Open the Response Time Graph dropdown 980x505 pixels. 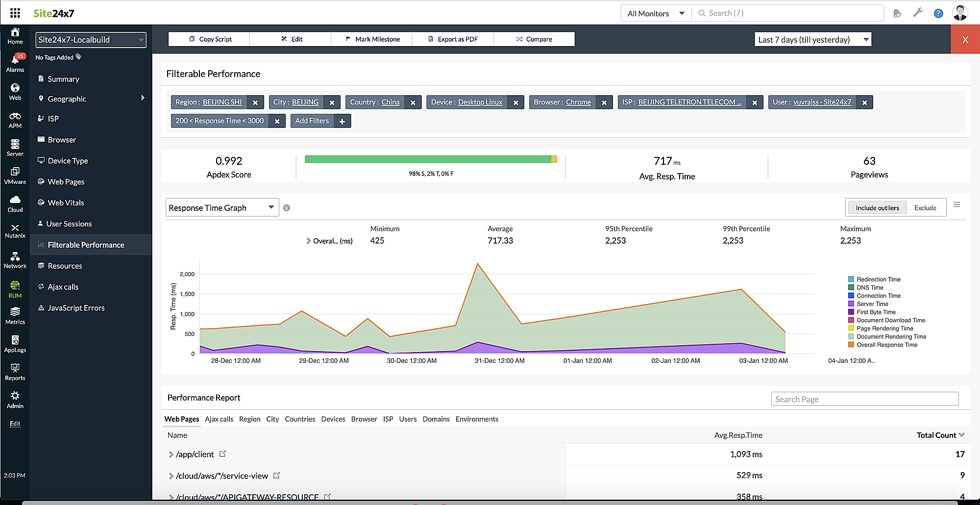click(x=222, y=208)
